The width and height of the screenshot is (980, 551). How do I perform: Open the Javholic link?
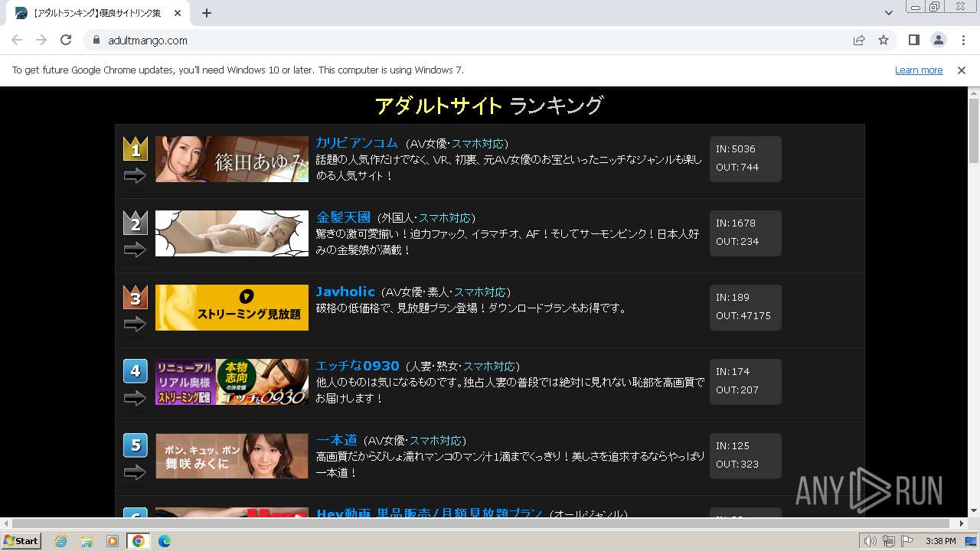tap(345, 292)
